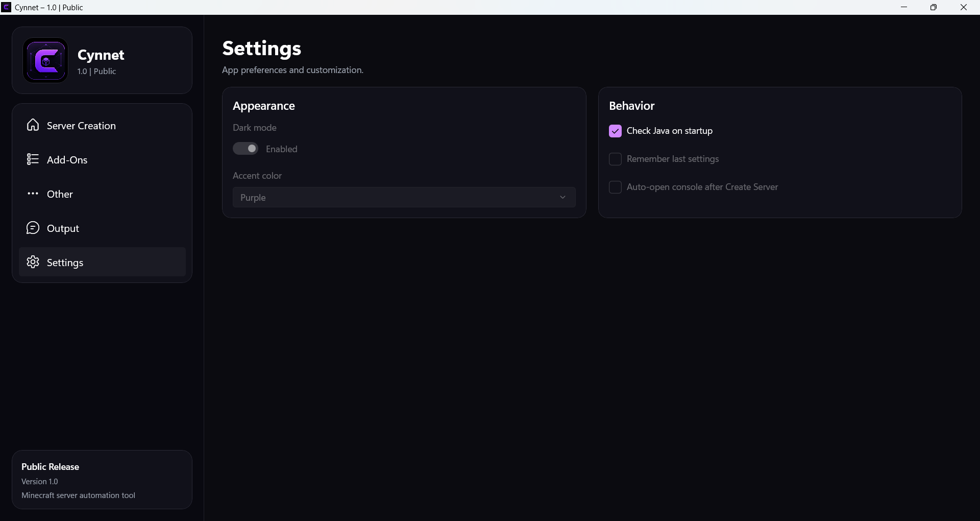Click the Settings page heading

coord(262,49)
